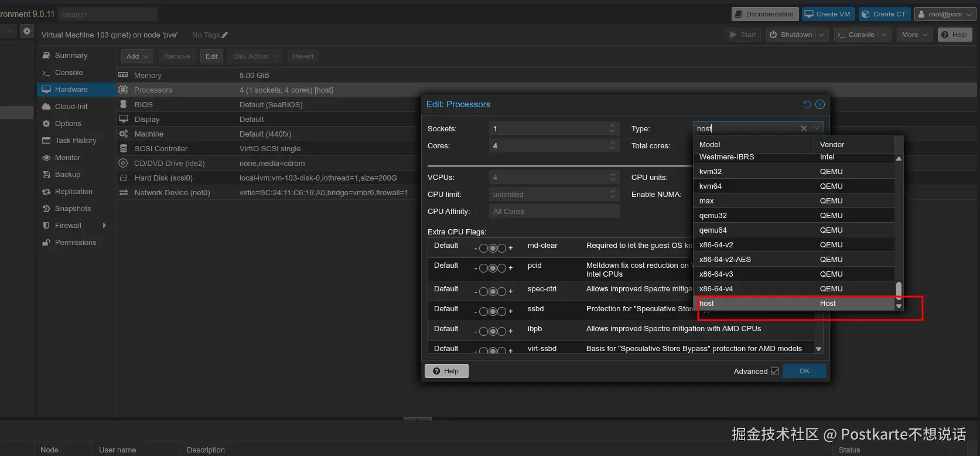This screenshot has height=456, width=980.
Task: Open the Shutdown options dropdown arrow
Action: [821, 35]
